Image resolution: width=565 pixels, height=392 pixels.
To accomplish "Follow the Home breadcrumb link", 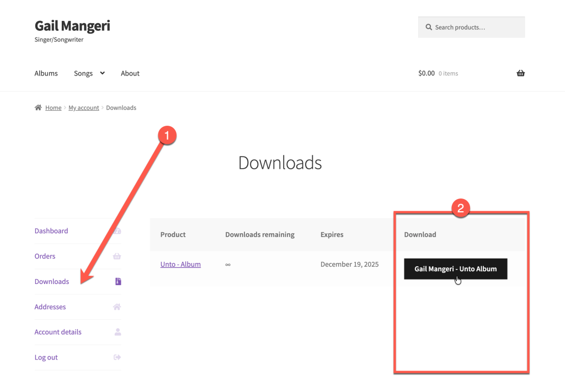I will pyautogui.click(x=54, y=108).
